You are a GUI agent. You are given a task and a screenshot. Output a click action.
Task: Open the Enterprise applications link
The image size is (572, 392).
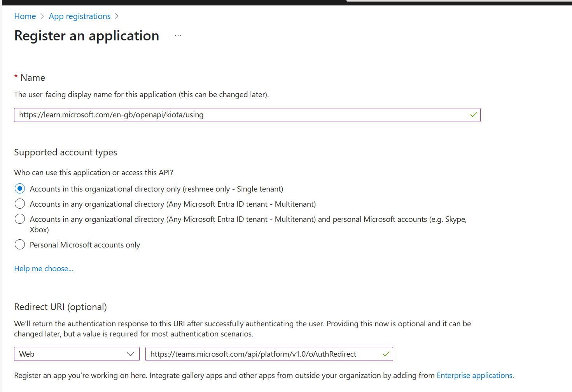point(474,375)
